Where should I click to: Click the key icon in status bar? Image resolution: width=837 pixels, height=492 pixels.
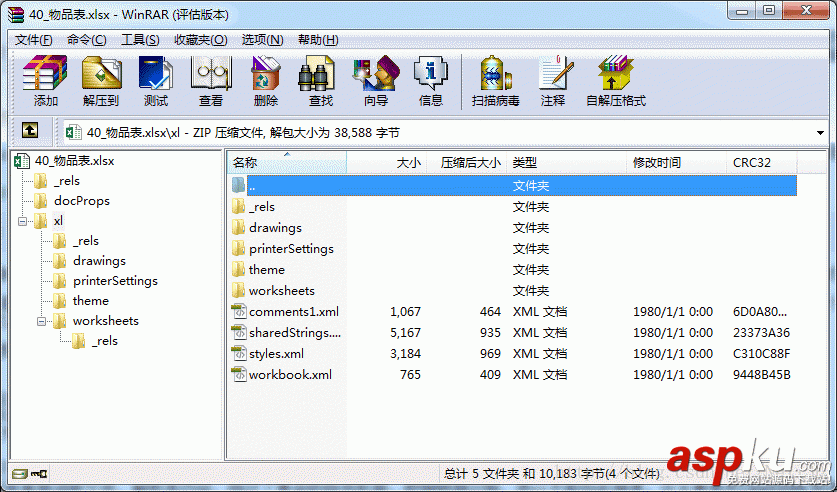(39, 473)
